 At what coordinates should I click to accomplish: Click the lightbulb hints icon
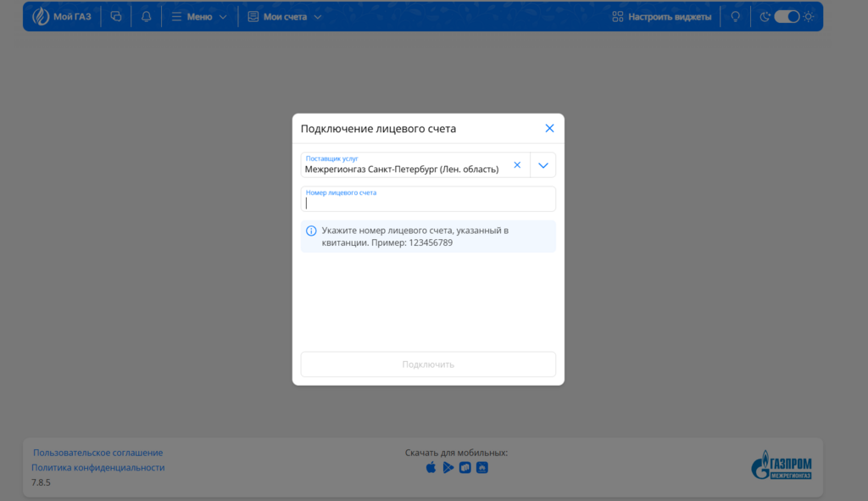[x=735, y=16]
